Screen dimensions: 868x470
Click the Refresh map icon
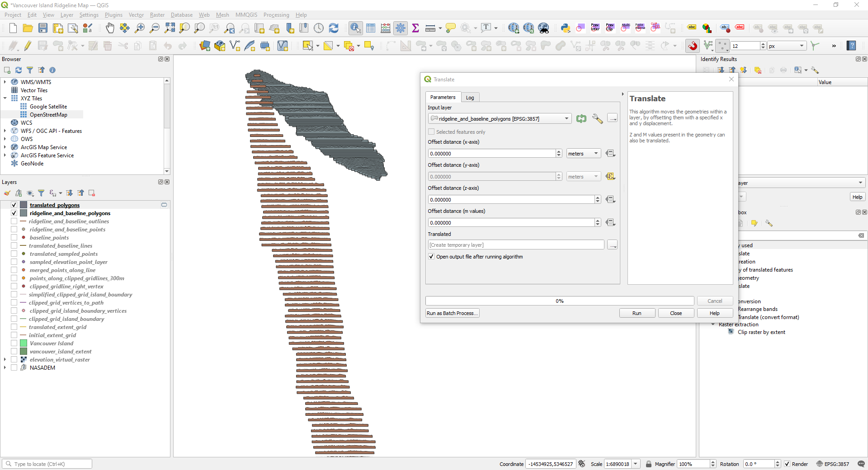coord(334,28)
